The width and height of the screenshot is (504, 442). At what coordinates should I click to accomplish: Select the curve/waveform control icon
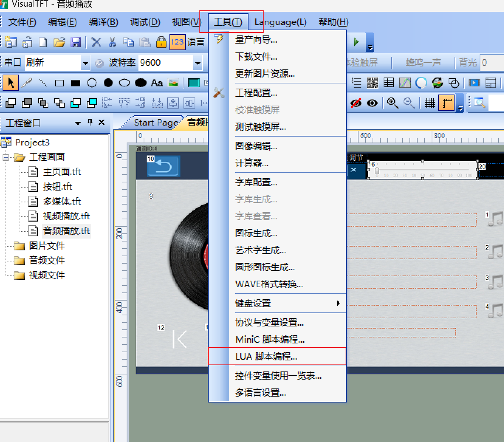coord(405,83)
